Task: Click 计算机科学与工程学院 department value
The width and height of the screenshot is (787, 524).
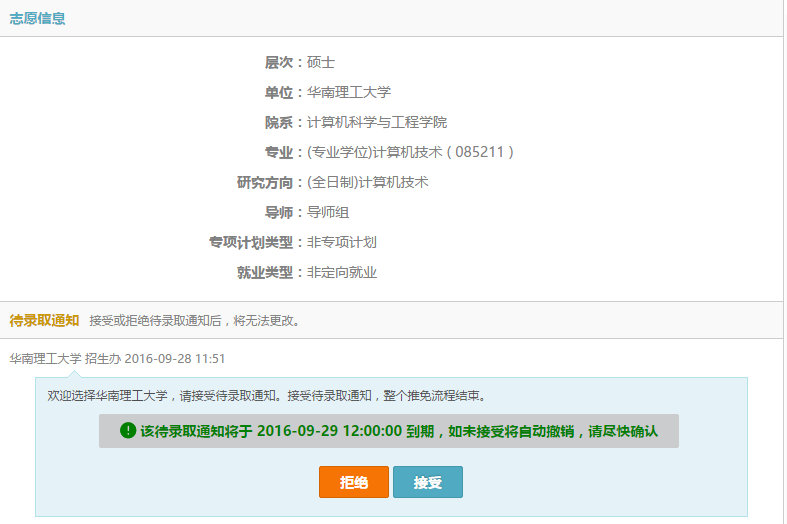Action: click(377, 122)
